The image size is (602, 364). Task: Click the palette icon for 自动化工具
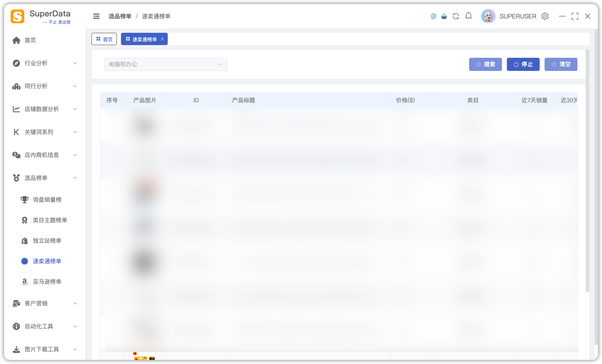click(16, 326)
